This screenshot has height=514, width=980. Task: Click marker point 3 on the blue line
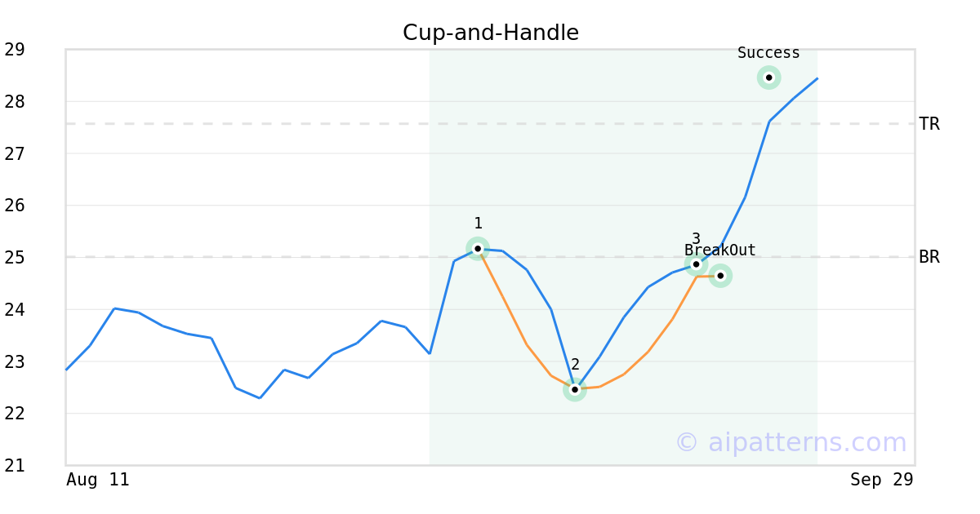tap(696, 264)
